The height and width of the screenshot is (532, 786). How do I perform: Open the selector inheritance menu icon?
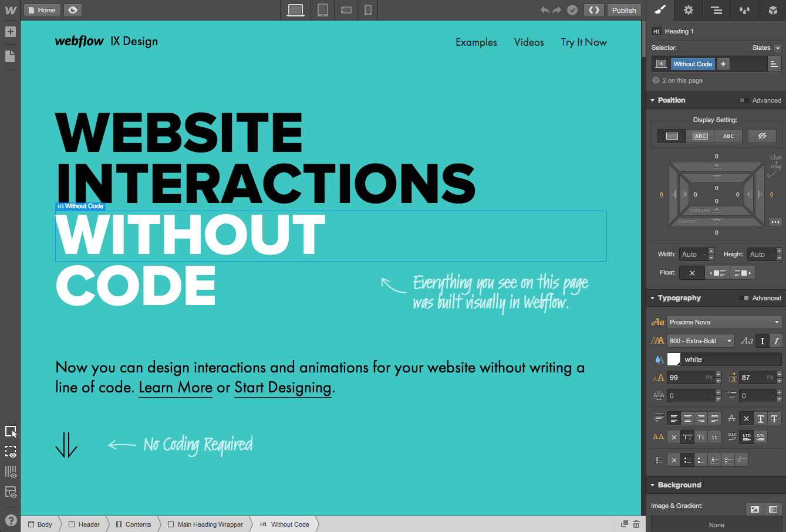pyautogui.click(x=774, y=64)
